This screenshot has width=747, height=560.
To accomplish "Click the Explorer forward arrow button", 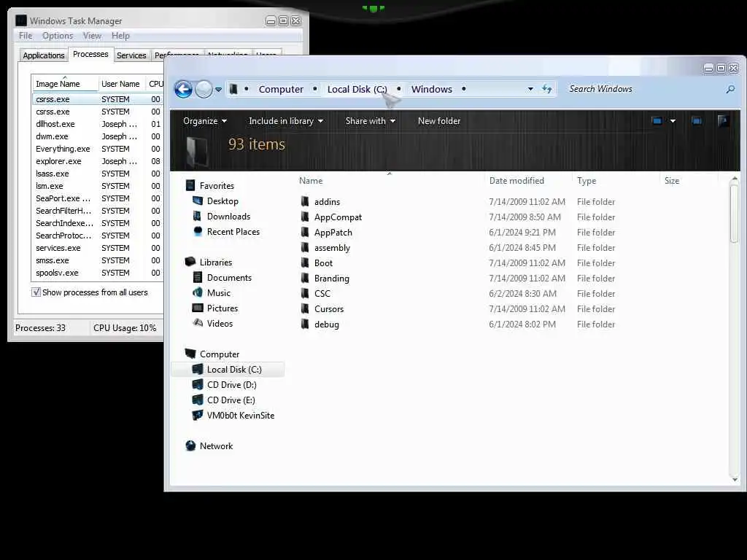I will click(x=204, y=89).
